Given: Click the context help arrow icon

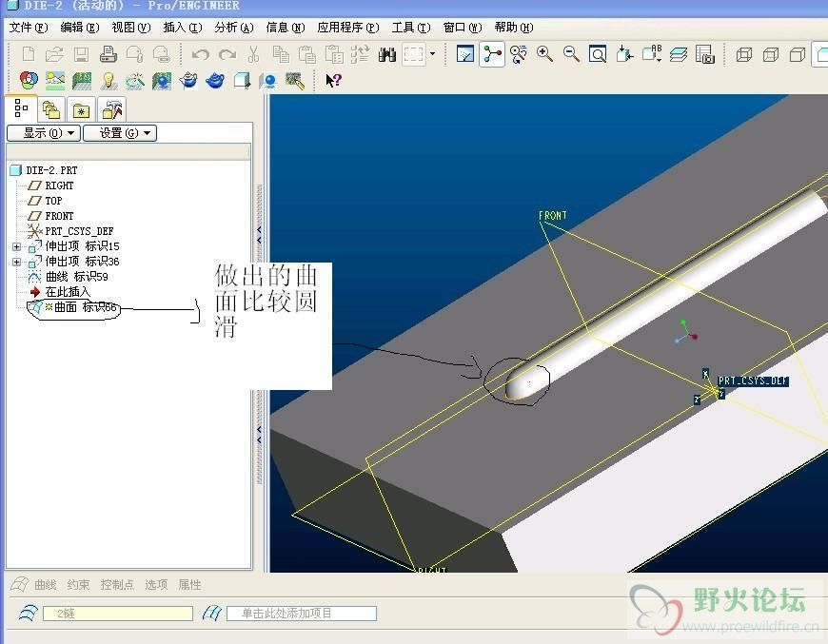Looking at the screenshot, I should coord(334,80).
